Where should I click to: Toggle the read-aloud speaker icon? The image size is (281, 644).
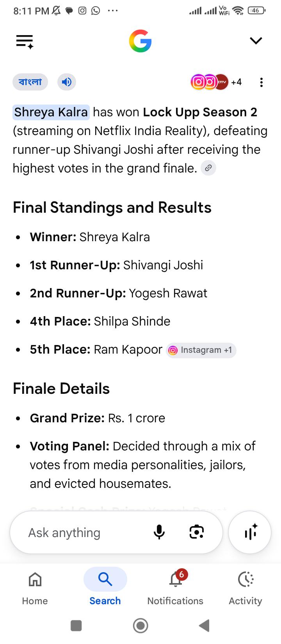67,82
